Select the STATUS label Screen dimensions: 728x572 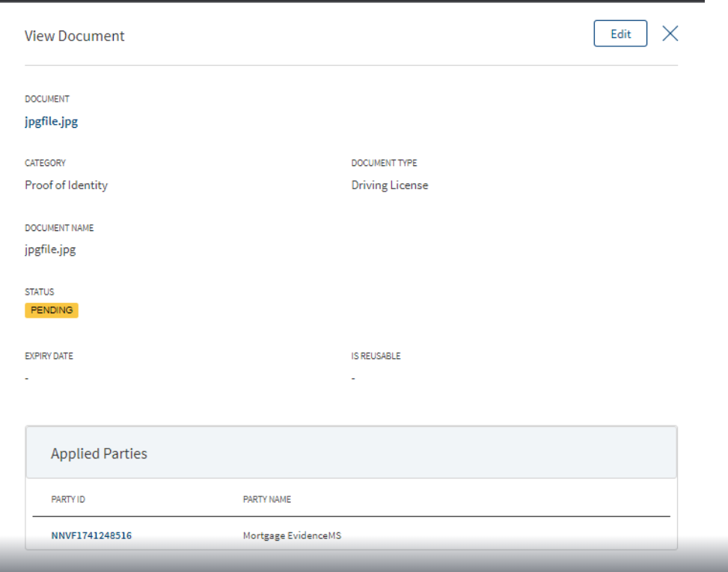coord(40,292)
